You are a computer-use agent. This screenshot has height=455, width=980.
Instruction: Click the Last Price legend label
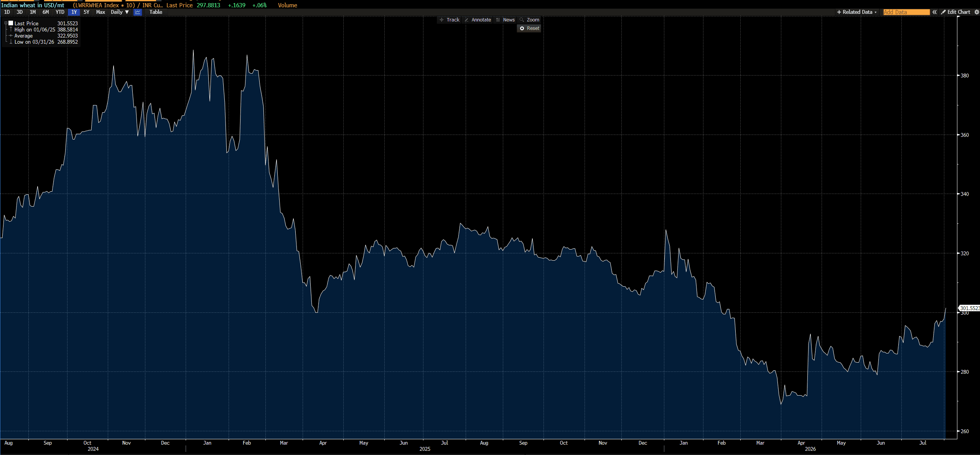pyautogui.click(x=26, y=23)
